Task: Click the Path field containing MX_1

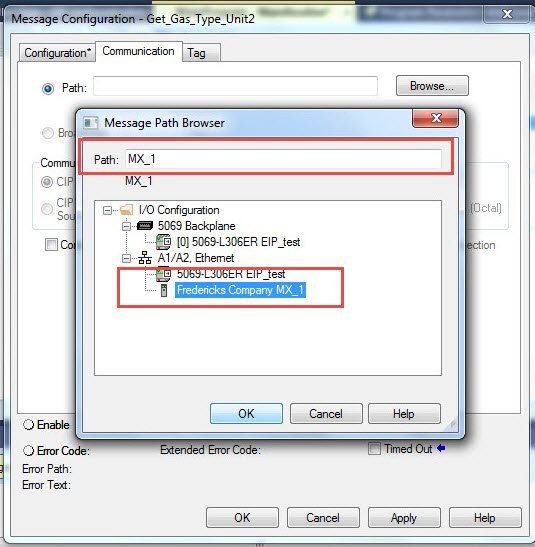Action: tap(283, 159)
